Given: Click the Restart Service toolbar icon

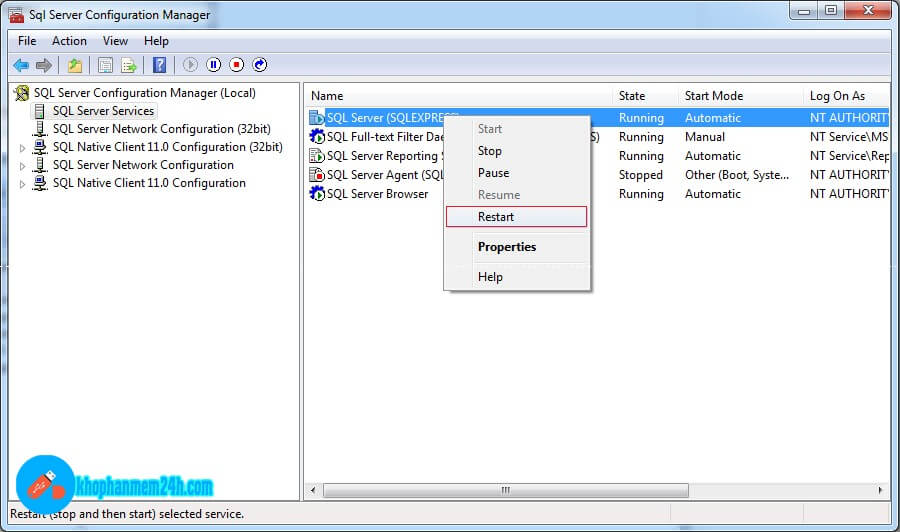Looking at the screenshot, I should point(260,65).
